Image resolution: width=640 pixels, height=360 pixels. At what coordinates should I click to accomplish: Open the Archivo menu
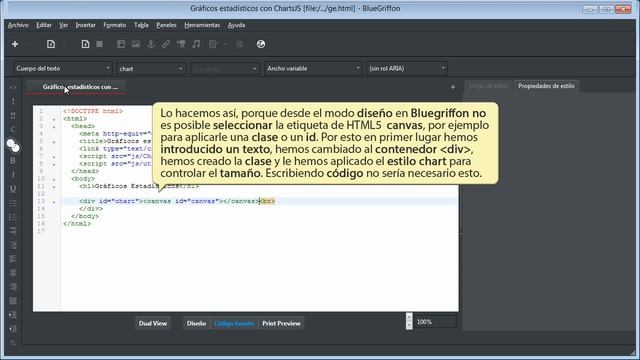(x=18, y=25)
